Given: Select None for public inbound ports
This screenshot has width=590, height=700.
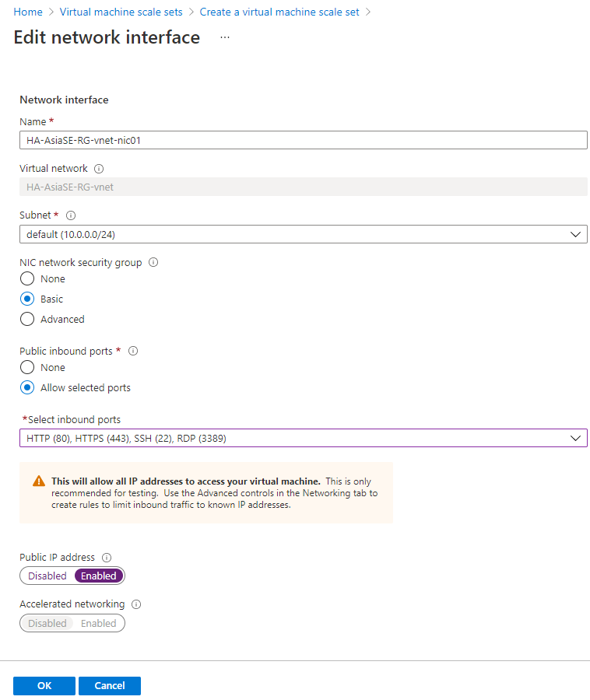Looking at the screenshot, I should 27,367.
